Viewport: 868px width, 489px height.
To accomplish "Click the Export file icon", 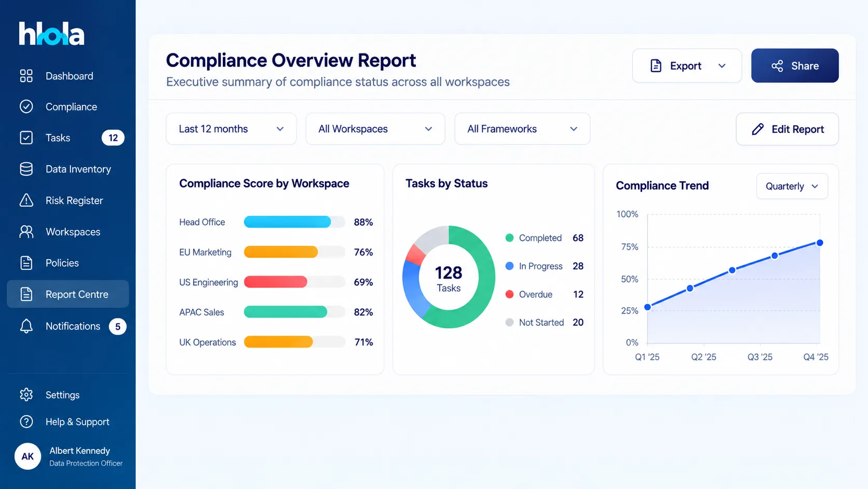I will coord(656,66).
